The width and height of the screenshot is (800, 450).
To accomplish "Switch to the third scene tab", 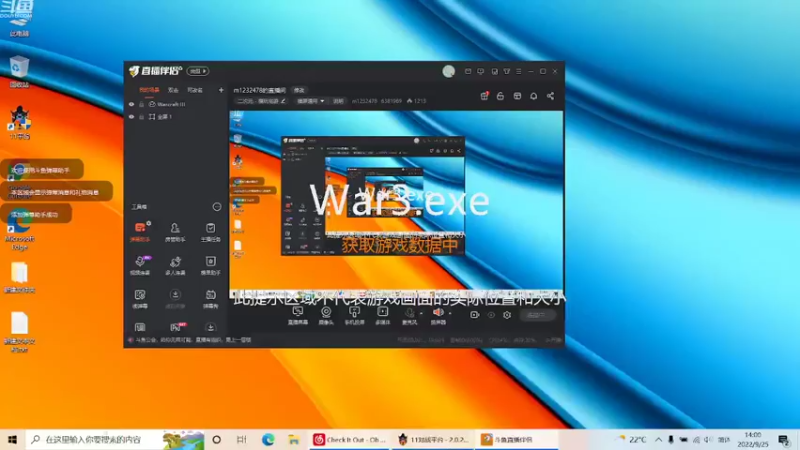I will 195,90.
